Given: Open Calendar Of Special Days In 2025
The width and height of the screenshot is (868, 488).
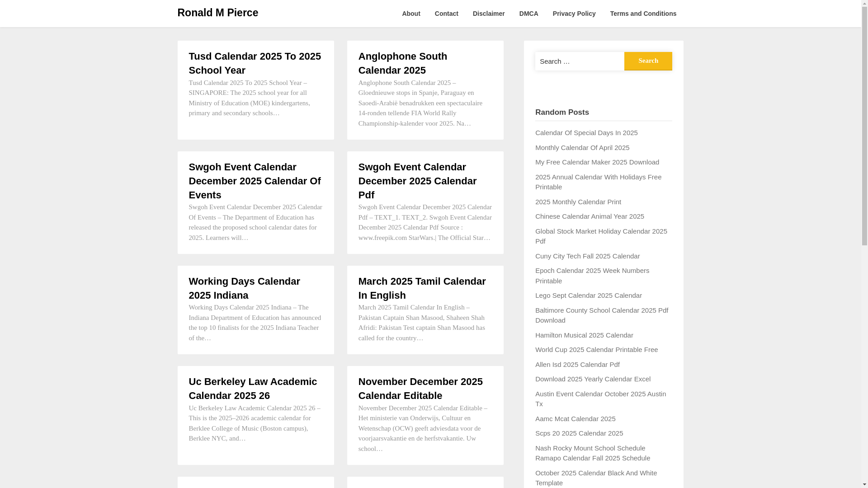Looking at the screenshot, I should pyautogui.click(x=586, y=133).
